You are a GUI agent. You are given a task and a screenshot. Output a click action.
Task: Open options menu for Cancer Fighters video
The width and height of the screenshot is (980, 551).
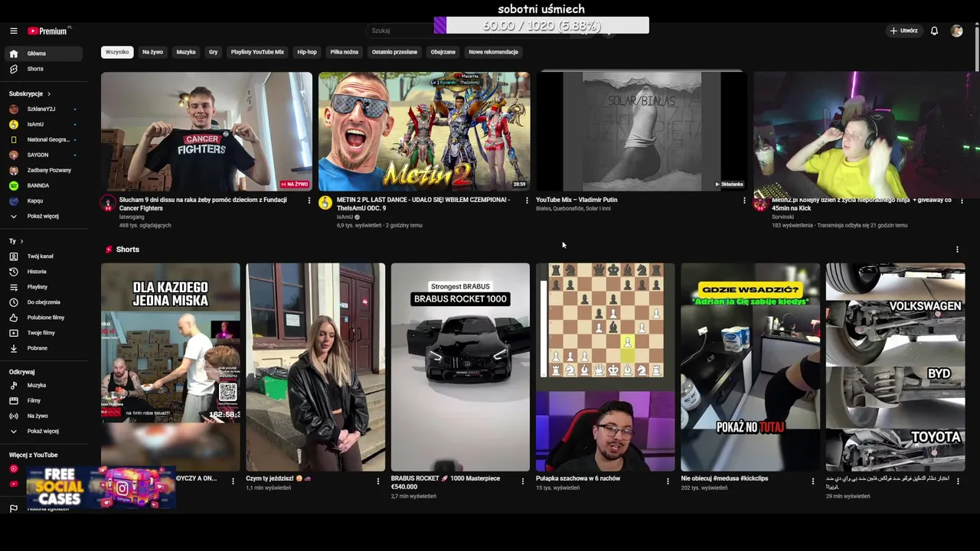[309, 201]
